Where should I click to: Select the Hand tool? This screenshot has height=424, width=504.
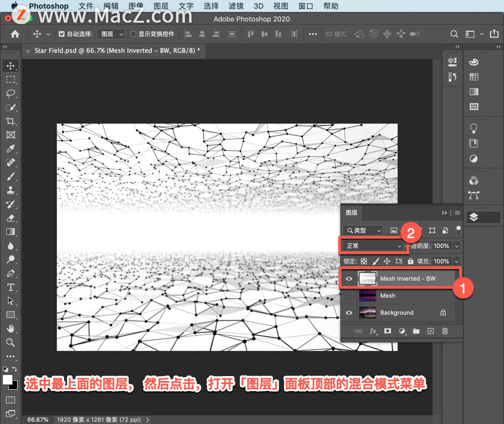pyautogui.click(x=10, y=328)
